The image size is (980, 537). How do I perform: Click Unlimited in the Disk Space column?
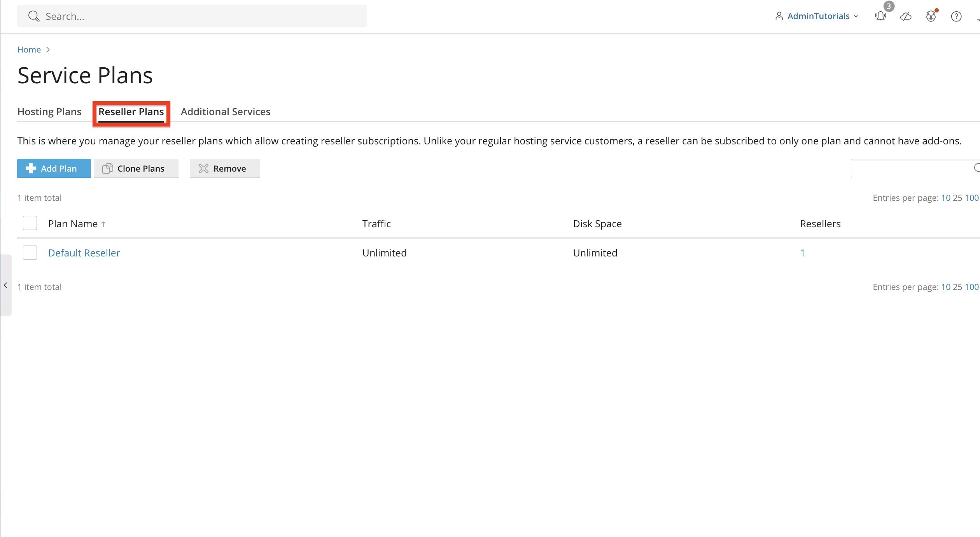point(595,253)
